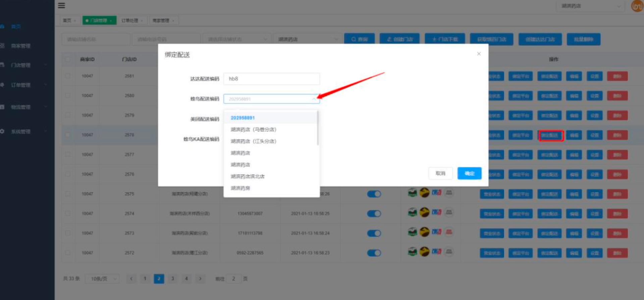644x300 pixels.
Task: Switch to the 订单处理 tab
Action: tap(132, 20)
